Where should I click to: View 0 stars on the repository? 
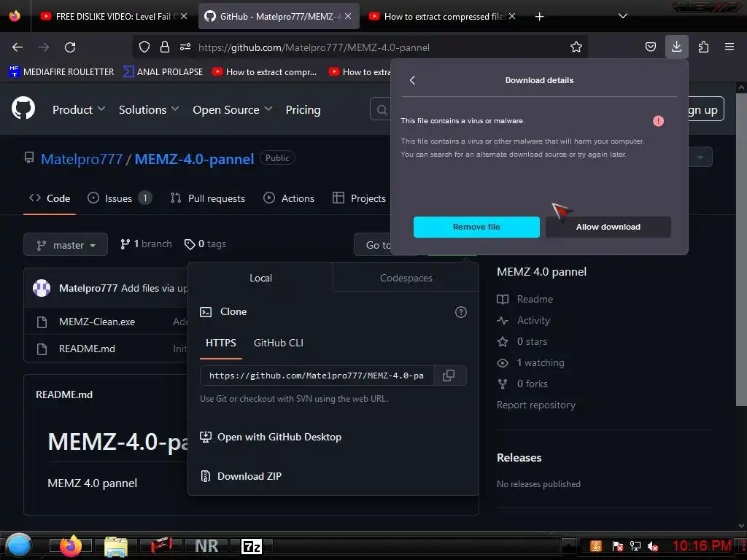pos(522,341)
